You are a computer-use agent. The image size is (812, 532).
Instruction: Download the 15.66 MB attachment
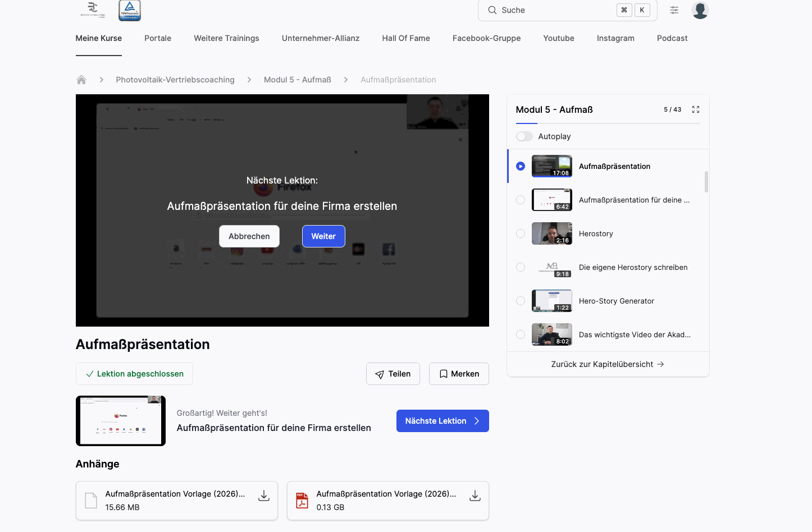coord(264,496)
